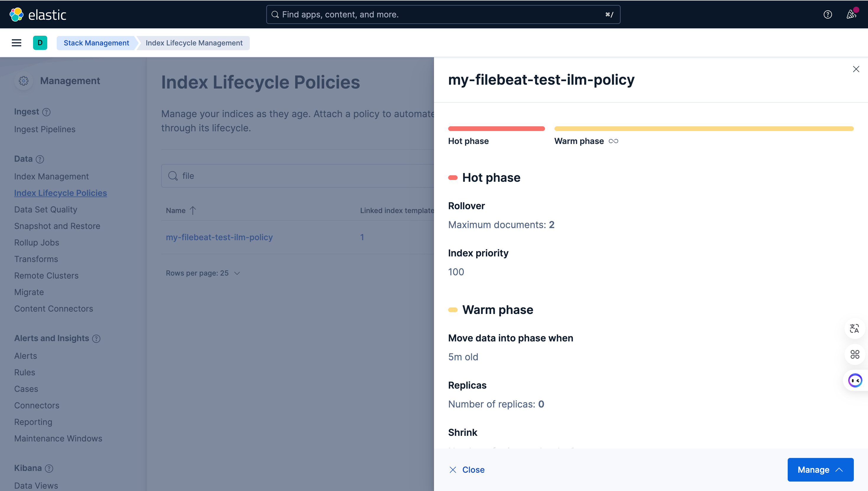
Task: Click '5m old' warm phase value
Action: pos(463,357)
